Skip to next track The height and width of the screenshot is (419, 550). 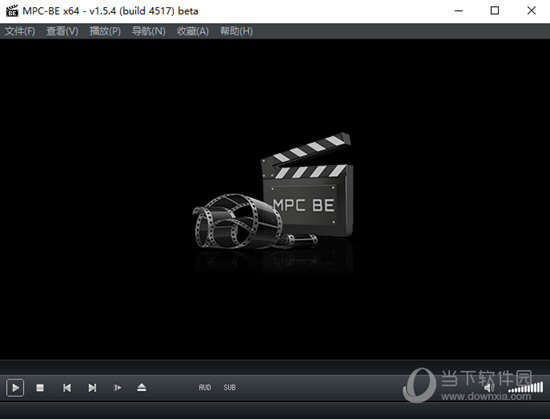pos(92,388)
